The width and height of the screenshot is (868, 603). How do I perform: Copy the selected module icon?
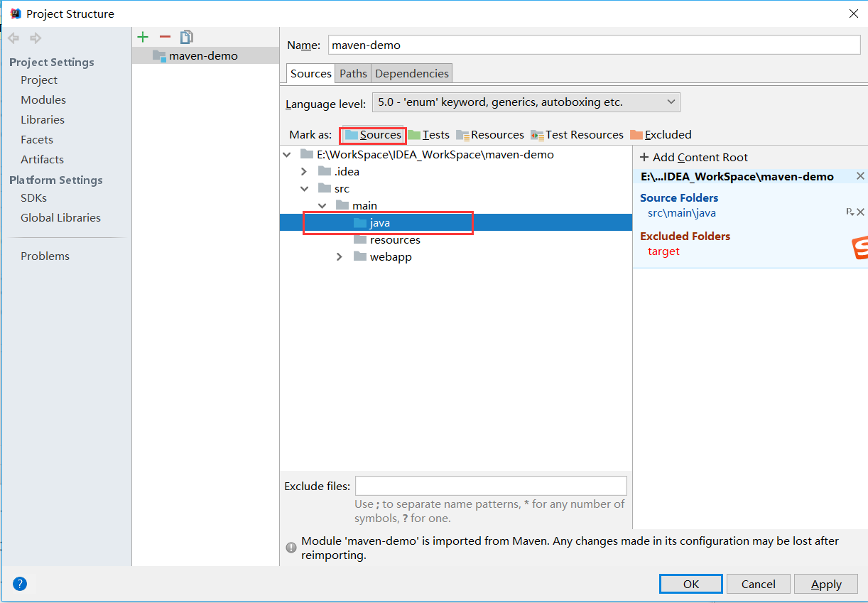click(x=187, y=37)
